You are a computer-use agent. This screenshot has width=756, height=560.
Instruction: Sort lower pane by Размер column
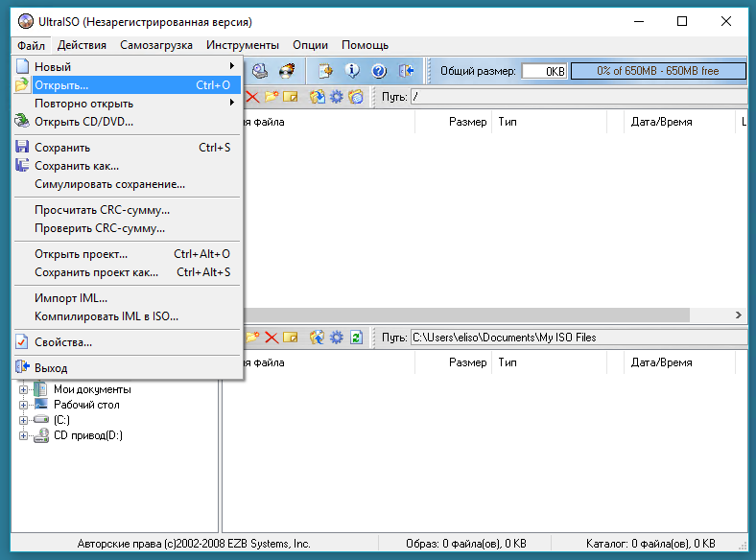coord(453,362)
